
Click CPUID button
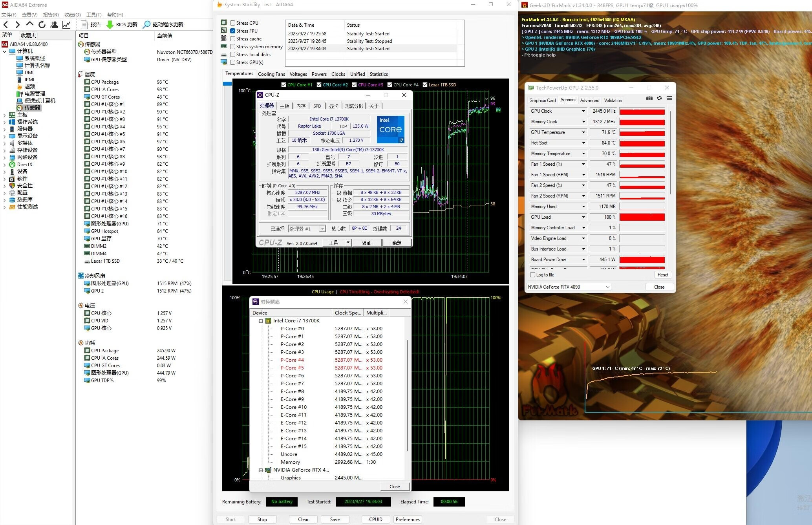tap(375, 520)
